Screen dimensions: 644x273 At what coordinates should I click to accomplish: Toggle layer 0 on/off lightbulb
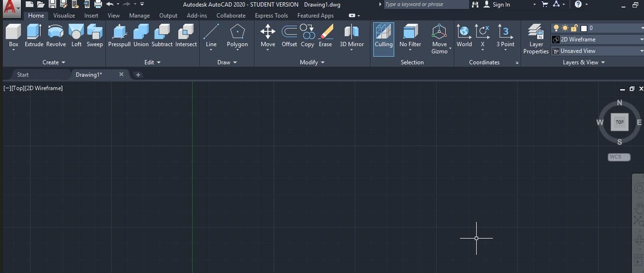click(x=556, y=28)
